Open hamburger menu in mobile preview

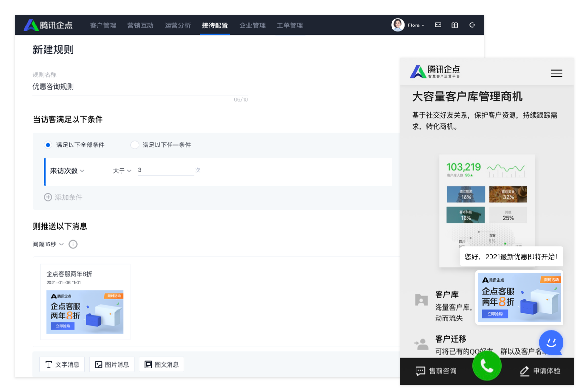click(556, 73)
